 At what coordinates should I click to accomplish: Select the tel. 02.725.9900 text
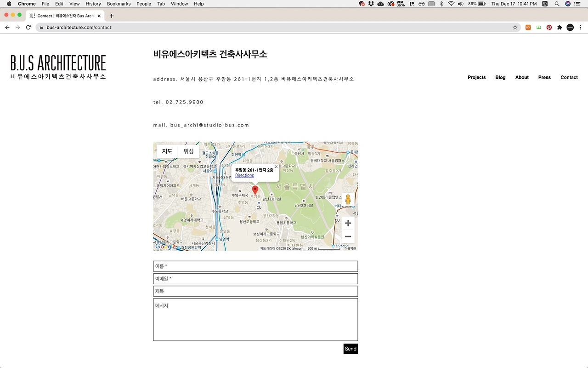[x=178, y=102]
